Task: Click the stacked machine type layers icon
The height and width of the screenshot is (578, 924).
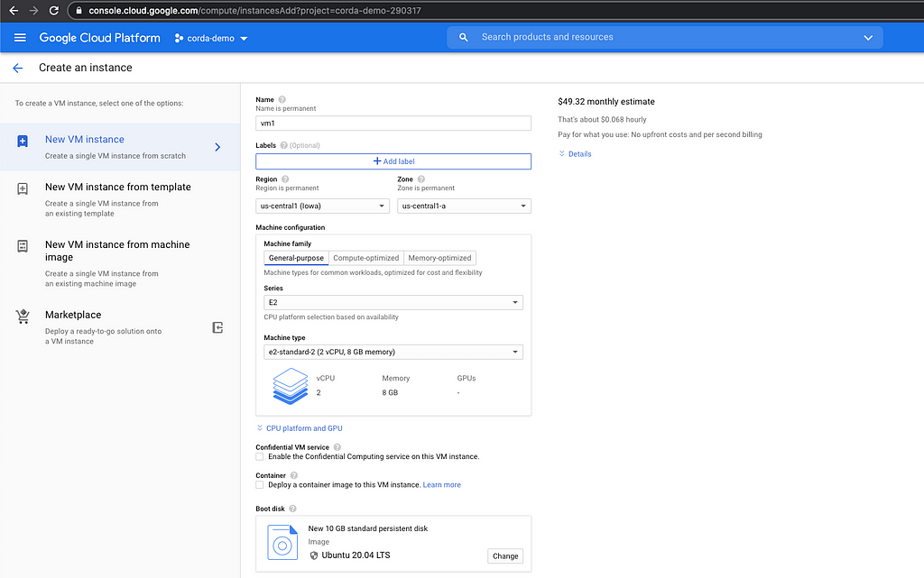Action: click(291, 386)
